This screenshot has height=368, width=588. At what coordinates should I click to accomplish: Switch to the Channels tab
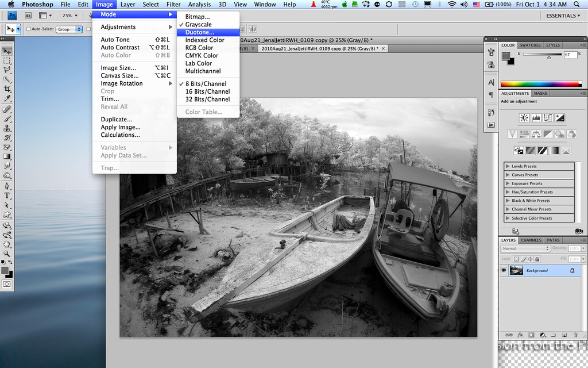[531, 240]
